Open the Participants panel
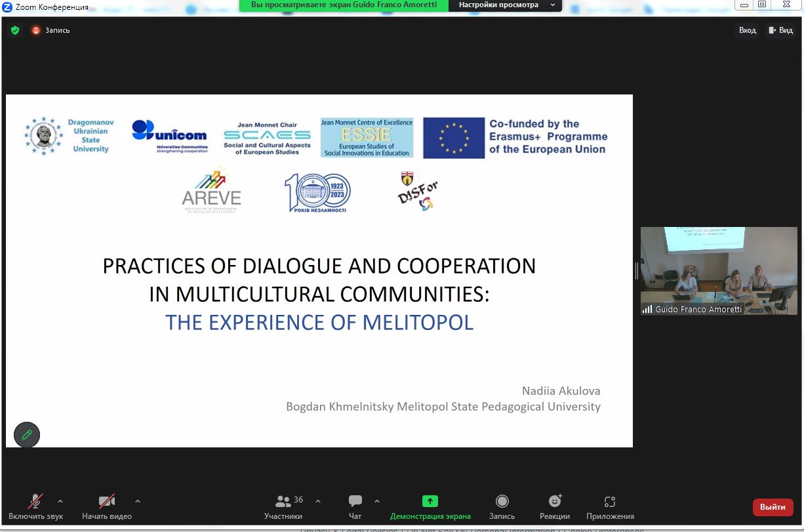This screenshot has height=532, width=804. pos(283,507)
